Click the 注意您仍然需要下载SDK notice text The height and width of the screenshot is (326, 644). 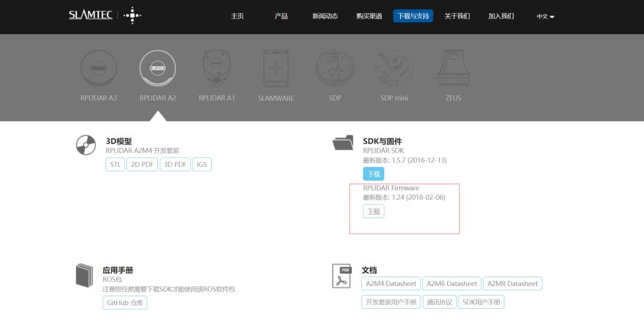tap(168, 289)
